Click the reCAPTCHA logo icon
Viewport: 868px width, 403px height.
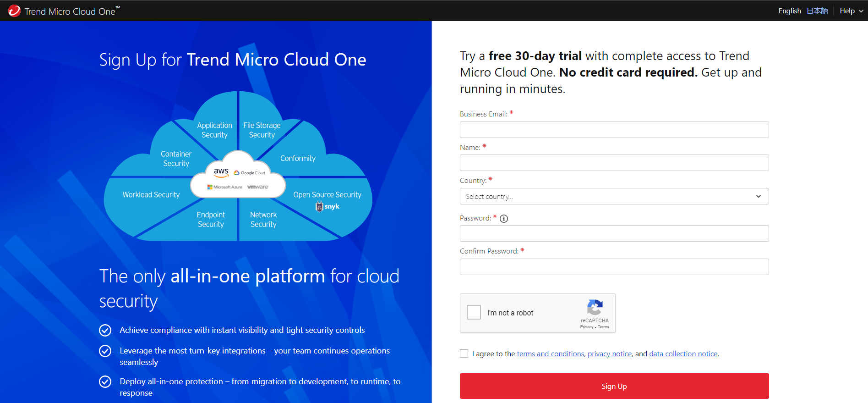(595, 307)
